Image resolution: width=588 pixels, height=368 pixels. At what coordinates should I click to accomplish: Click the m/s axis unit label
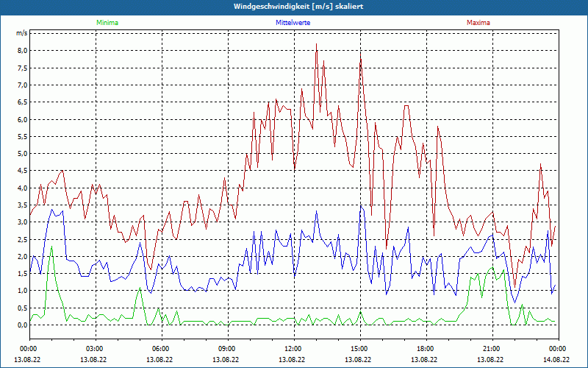21,33
